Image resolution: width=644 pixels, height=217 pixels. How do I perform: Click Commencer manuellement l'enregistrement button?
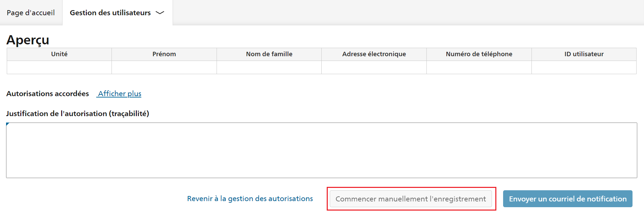coord(411,199)
